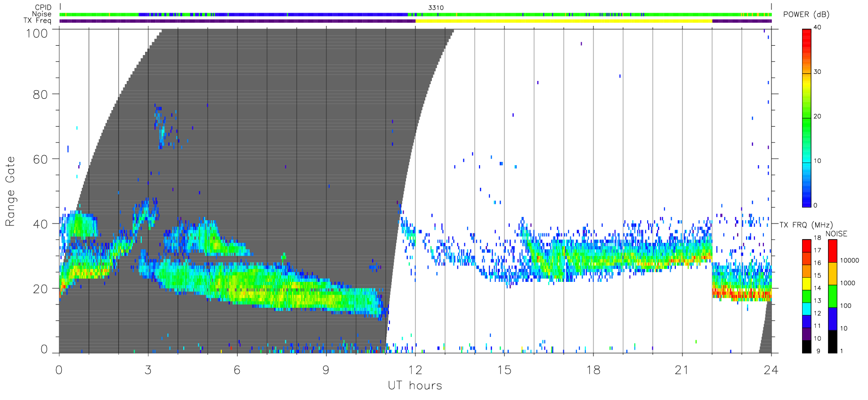Viewport: 868px width, 400px height.
Task: Select the green block in the NOISE scale
Action: tap(833, 296)
